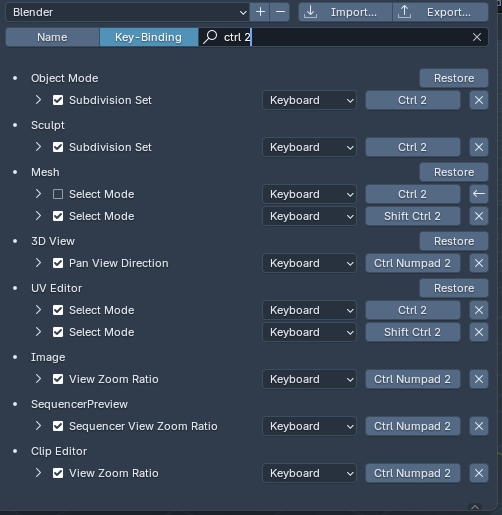The image size is (502, 515).
Task: Click Import keymap button
Action: (x=345, y=12)
